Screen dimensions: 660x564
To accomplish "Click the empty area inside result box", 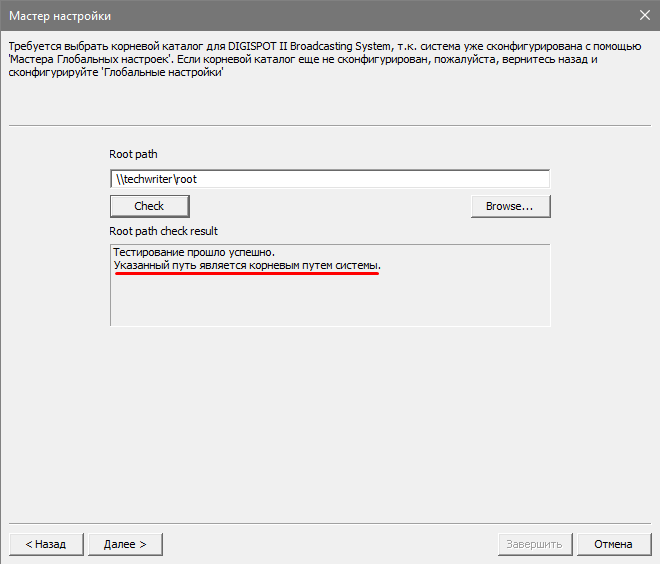I will click(330, 300).
